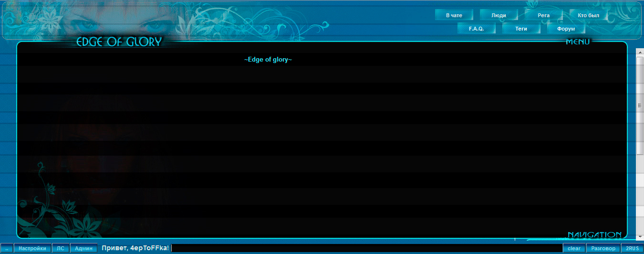The width and height of the screenshot is (644, 254).
Task: Expand the NAVIGATION panel label
Action: click(594, 235)
